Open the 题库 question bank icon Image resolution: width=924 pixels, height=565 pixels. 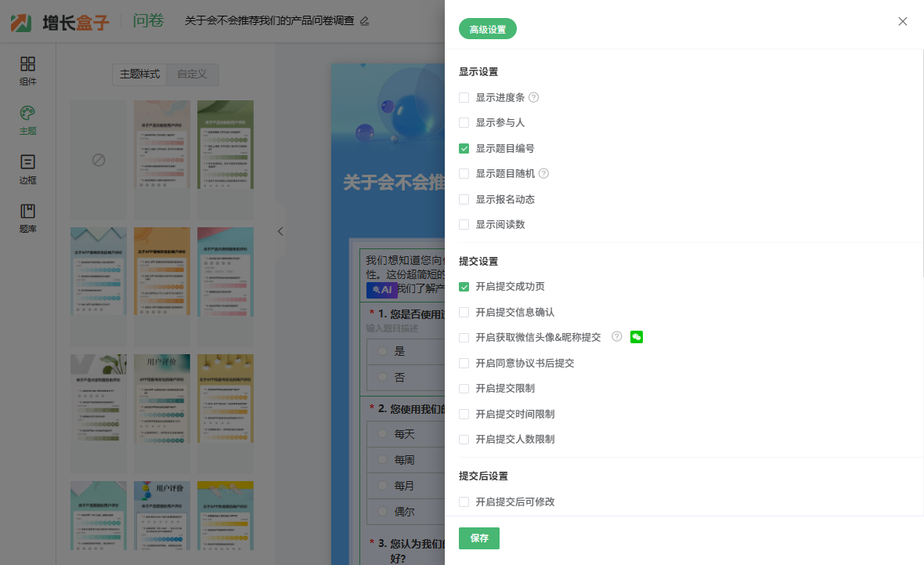click(27, 212)
